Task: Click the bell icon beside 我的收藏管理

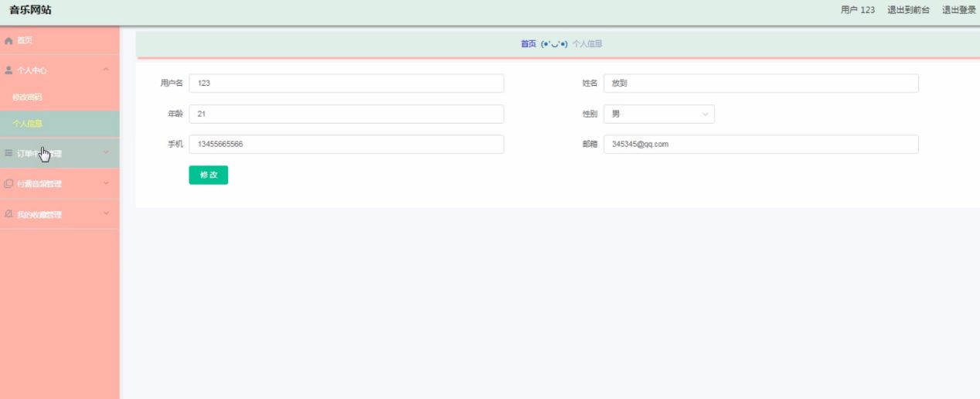Action: point(9,214)
